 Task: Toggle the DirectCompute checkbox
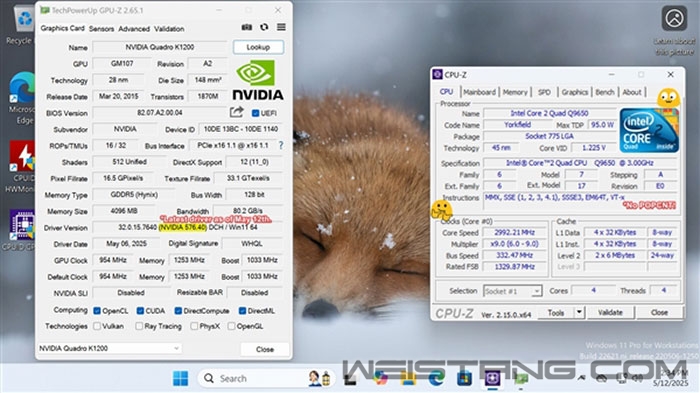[x=178, y=310]
